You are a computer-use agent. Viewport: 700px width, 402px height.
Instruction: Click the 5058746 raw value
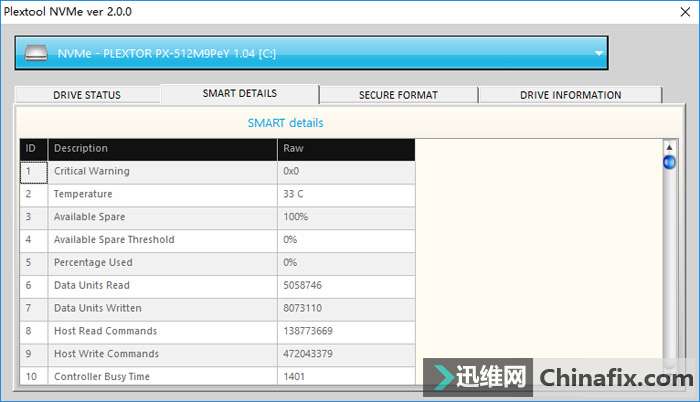coord(302,285)
